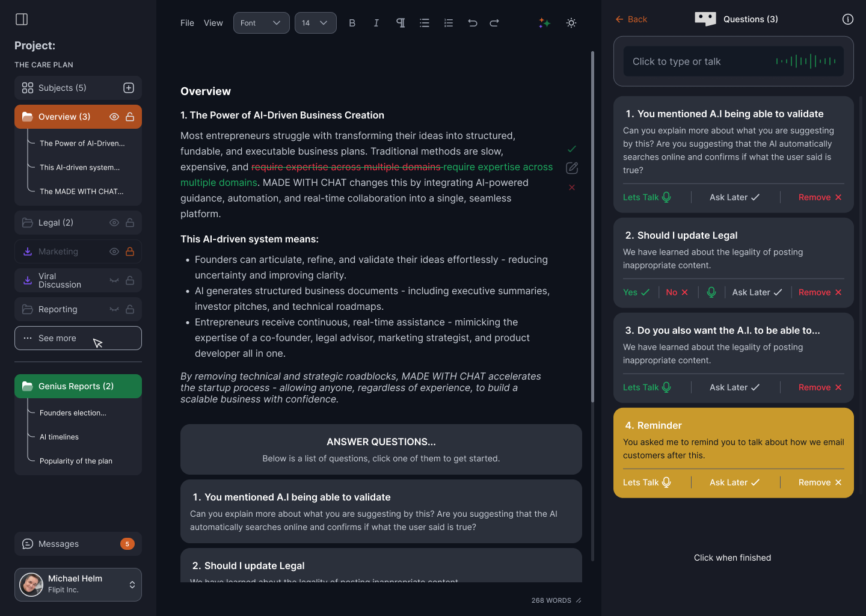Add a new subject with plus icon

pos(129,88)
